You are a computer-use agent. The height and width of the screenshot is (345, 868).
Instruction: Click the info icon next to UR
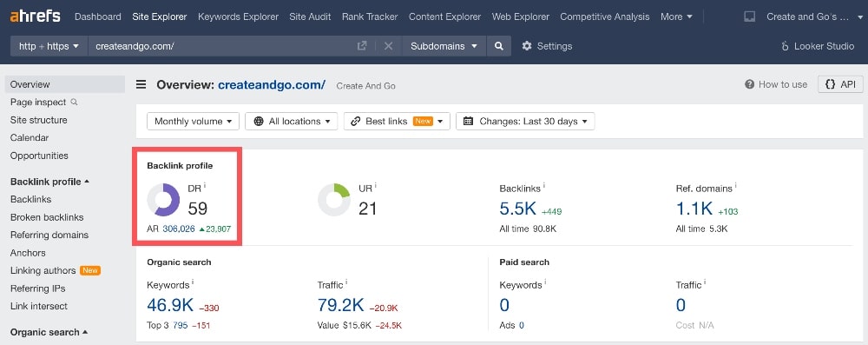point(375,185)
